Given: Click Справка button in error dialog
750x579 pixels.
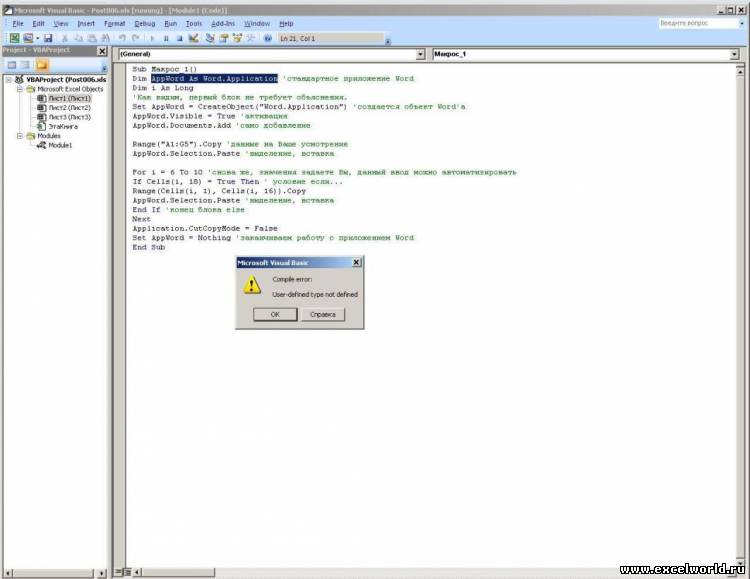Looking at the screenshot, I should pos(323,314).
